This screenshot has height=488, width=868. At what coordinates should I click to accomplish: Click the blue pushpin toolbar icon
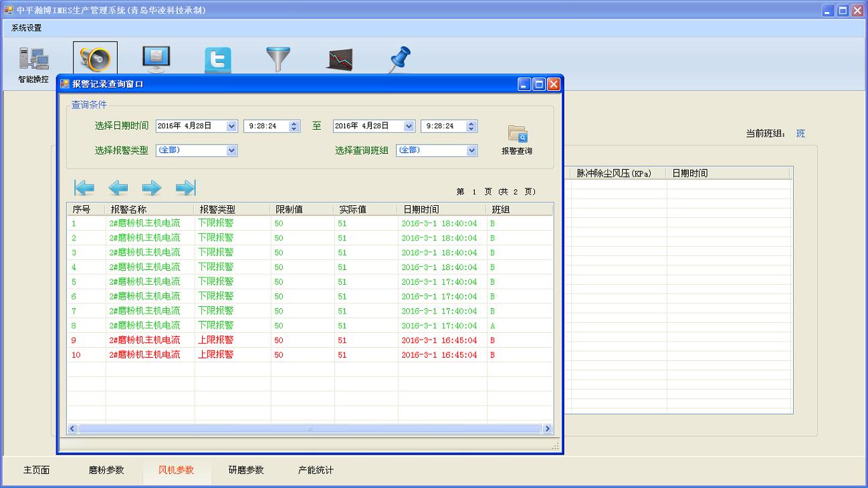pyautogui.click(x=400, y=59)
